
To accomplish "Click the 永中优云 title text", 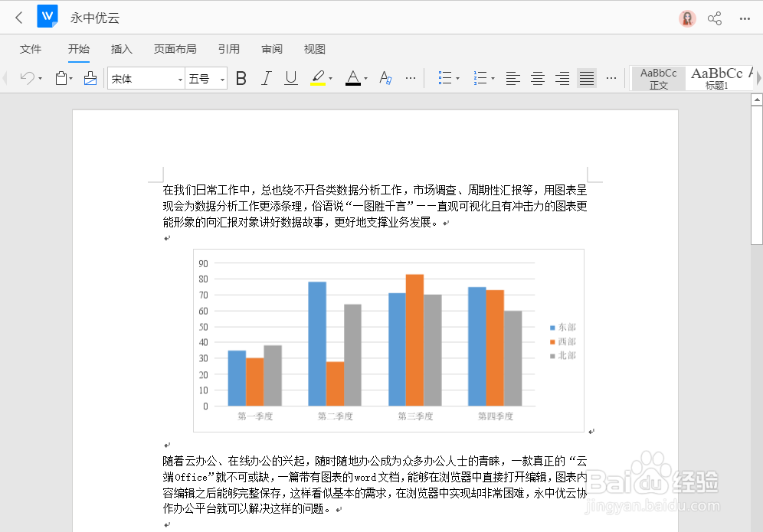I will (x=95, y=18).
